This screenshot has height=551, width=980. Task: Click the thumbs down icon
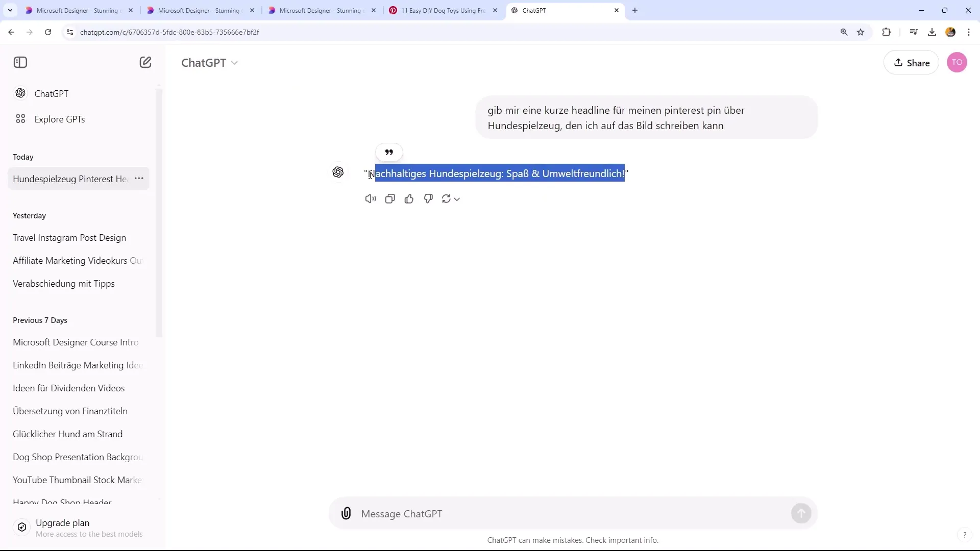pyautogui.click(x=429, y=198)
